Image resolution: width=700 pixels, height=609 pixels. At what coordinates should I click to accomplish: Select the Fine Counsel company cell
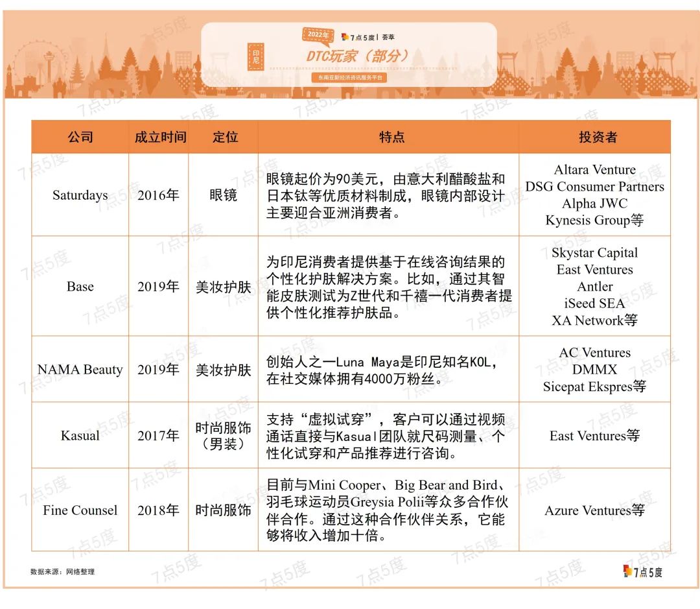click(x=80, y=510)
